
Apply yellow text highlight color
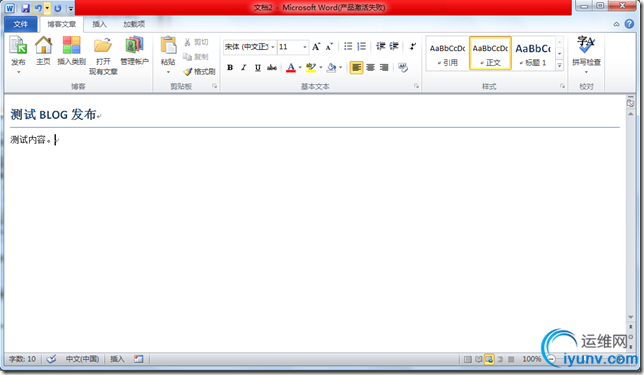[x=311, y=67]
